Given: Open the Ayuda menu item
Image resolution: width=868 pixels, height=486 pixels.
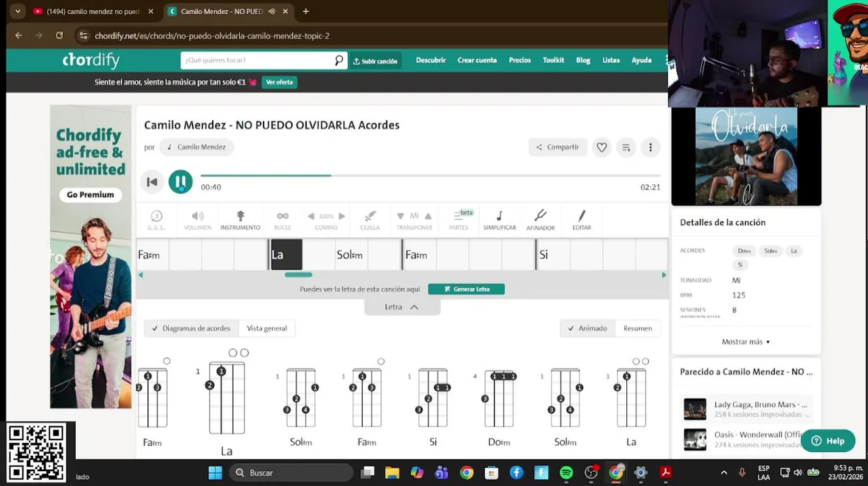Looking at the screenshot, I should coord(641,60).
